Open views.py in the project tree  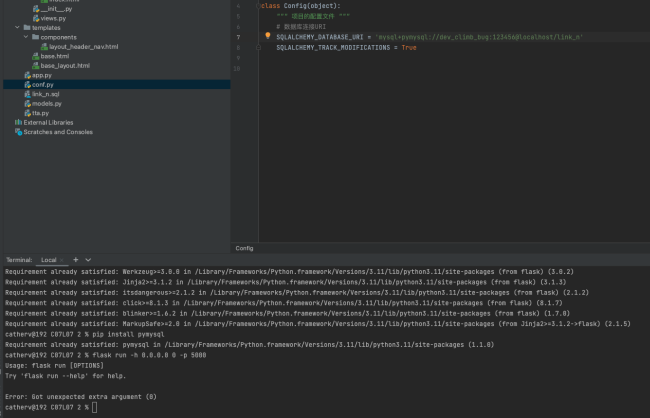click(x=53, y=18)
